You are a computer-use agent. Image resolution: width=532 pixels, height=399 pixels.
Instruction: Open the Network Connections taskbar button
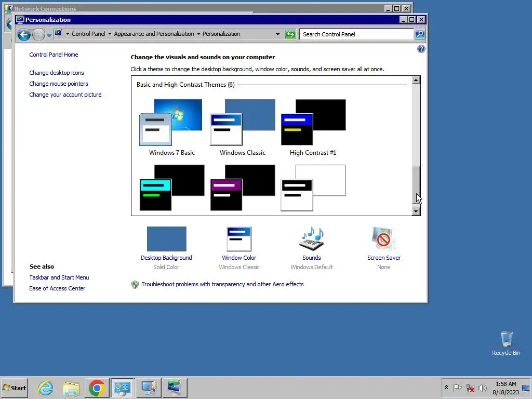coord(149,388)
